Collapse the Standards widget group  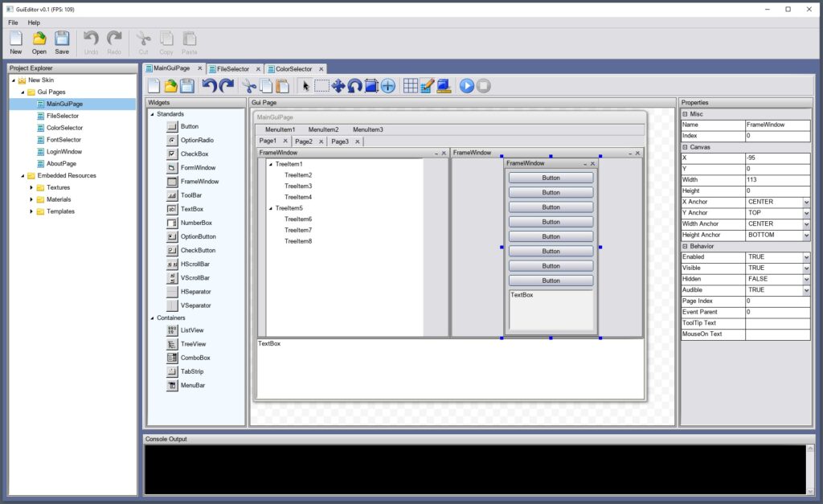pos(152,114)
